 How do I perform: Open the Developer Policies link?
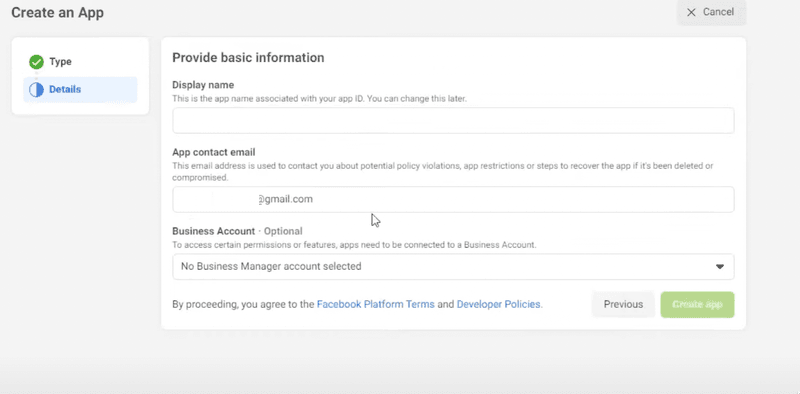(x=498, y=305)
